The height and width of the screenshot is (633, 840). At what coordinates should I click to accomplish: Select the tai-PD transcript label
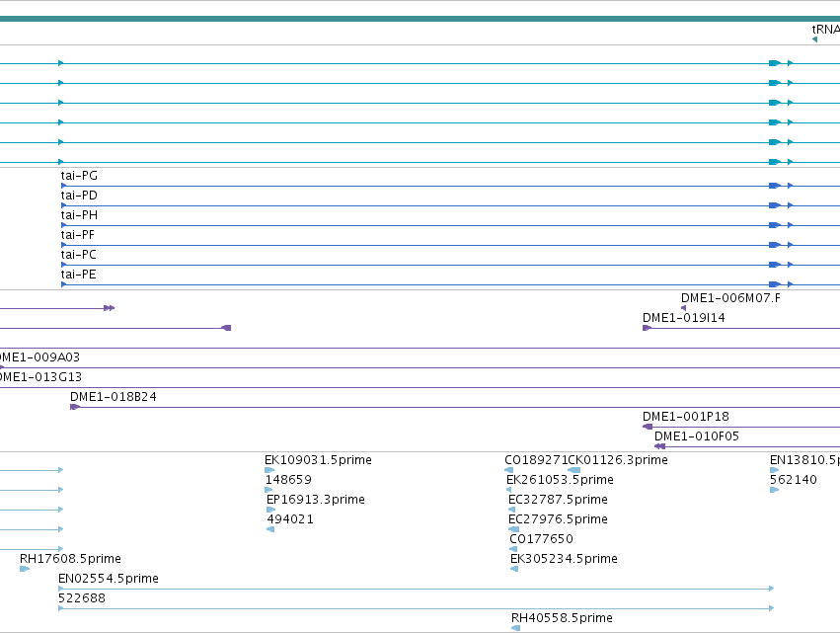(79, 196)
